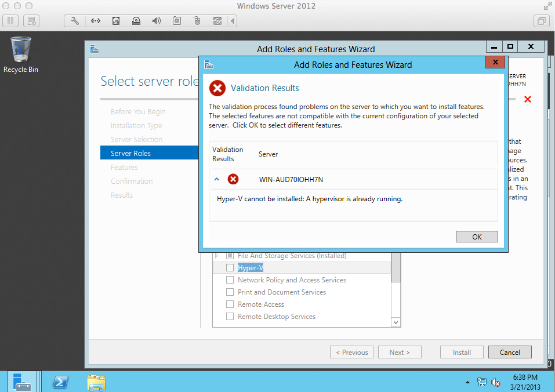Maximize the background wizard window
Screen dimensions: 555x392
pyautogui.click(x=510, y=47)
